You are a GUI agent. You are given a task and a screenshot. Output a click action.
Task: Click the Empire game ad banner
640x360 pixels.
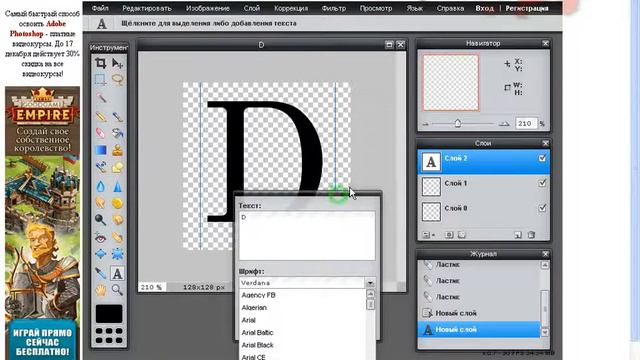pos(42,223)
